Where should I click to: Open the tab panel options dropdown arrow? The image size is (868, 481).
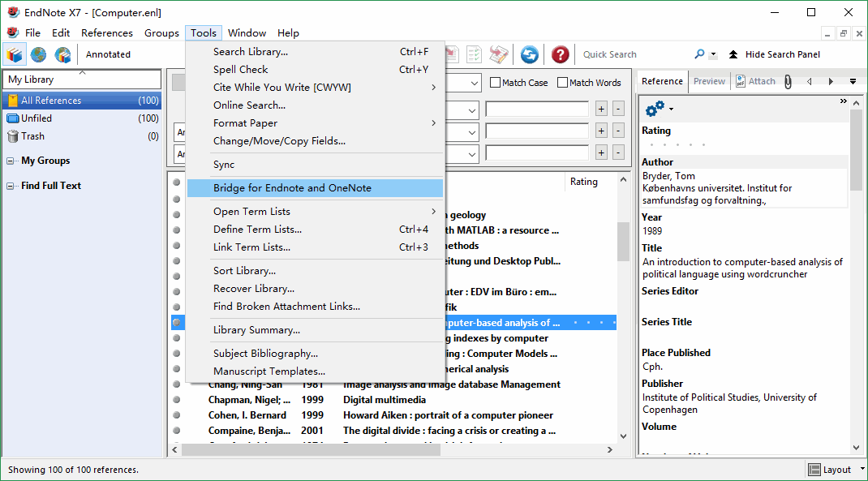pyautogui.click(x=853, y=81)
